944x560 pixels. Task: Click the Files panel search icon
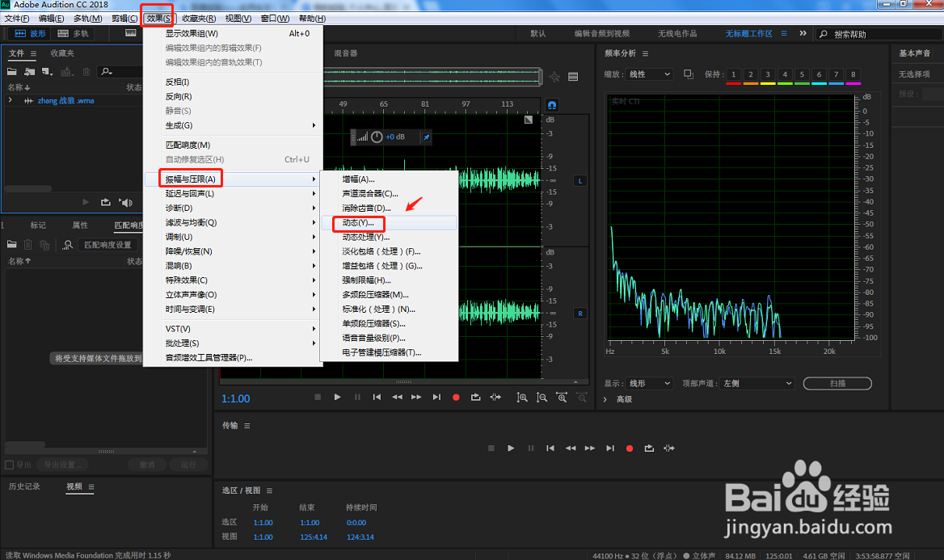(107, 72)
